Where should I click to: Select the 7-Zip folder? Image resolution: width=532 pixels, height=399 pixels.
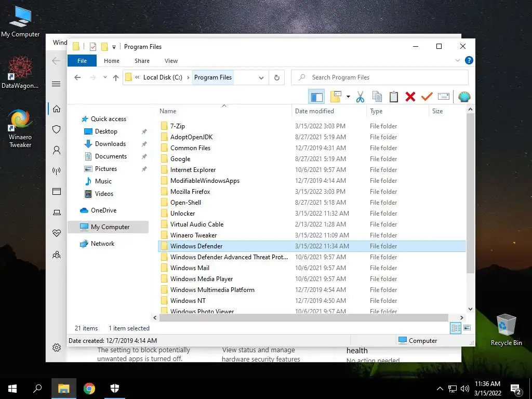tap(178, 126)
